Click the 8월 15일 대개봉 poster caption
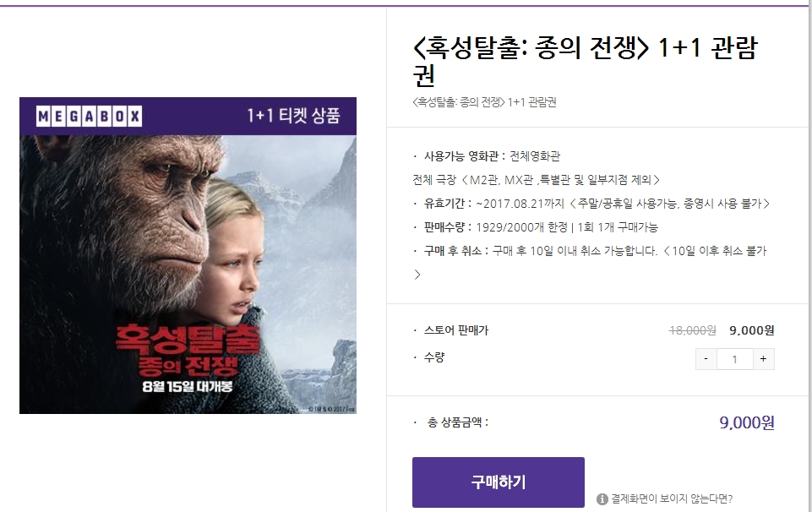 (188, 386)
